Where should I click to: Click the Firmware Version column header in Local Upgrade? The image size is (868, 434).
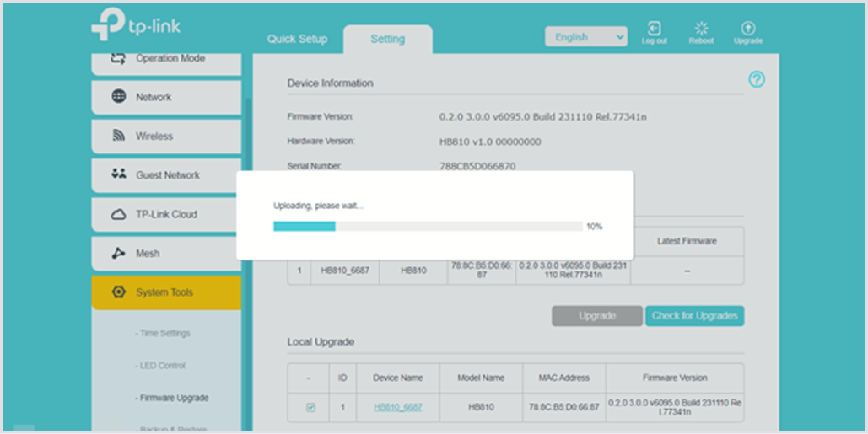(674, 378)
